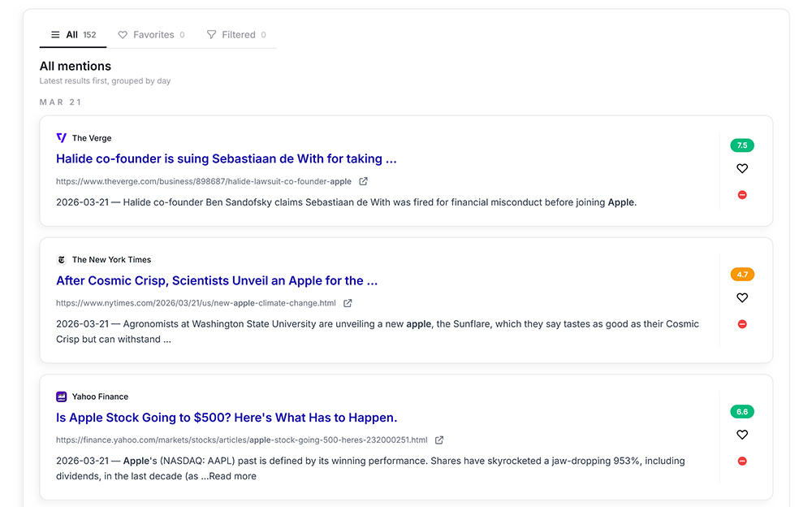Viewport: 812px width, 507px height.
Task: Favorite the Halide co-founder article
Action: [x=742, y=168]
